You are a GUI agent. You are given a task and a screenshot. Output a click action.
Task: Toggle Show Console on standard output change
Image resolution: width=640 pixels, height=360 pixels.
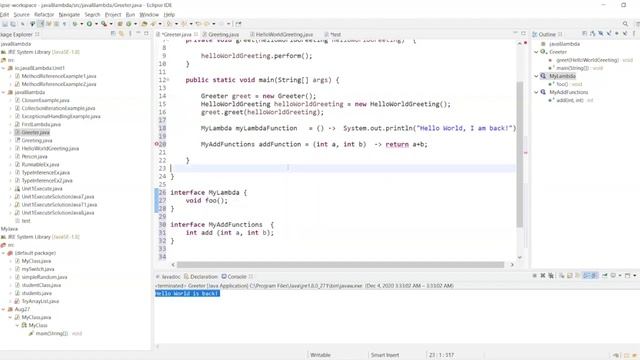[x=587, y=276]
